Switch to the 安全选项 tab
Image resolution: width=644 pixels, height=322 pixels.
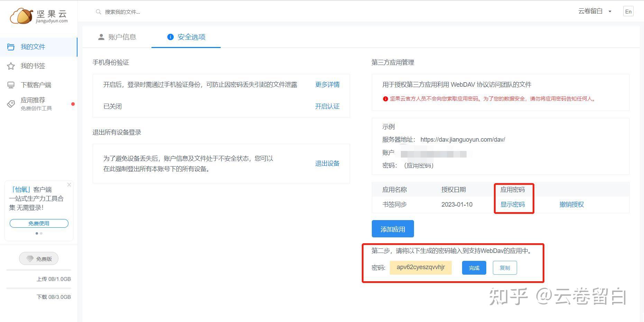click(x=186, y=37)
